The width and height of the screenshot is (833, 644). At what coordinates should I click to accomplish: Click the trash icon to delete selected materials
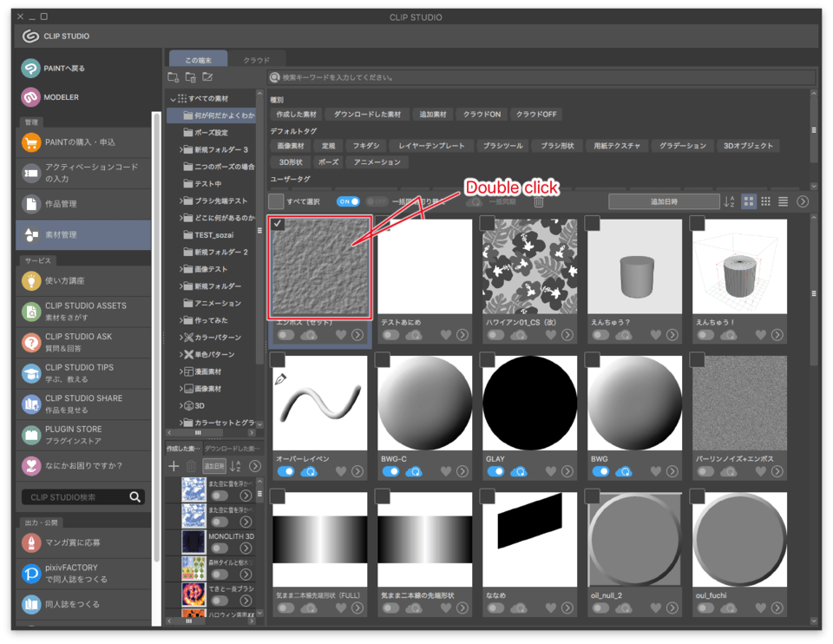click(539, 200)
